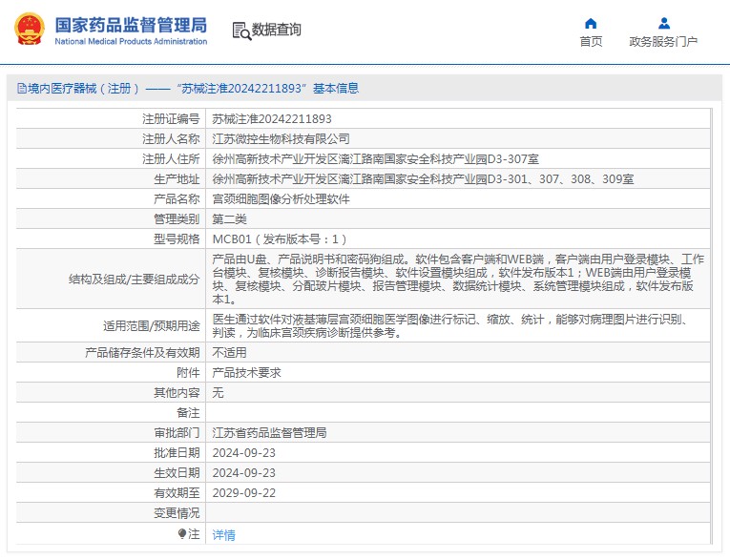Image resolution: width=730 pixels, height=560 pixels.
Task: Open the 详情 link
Action: tap(223, 535)
